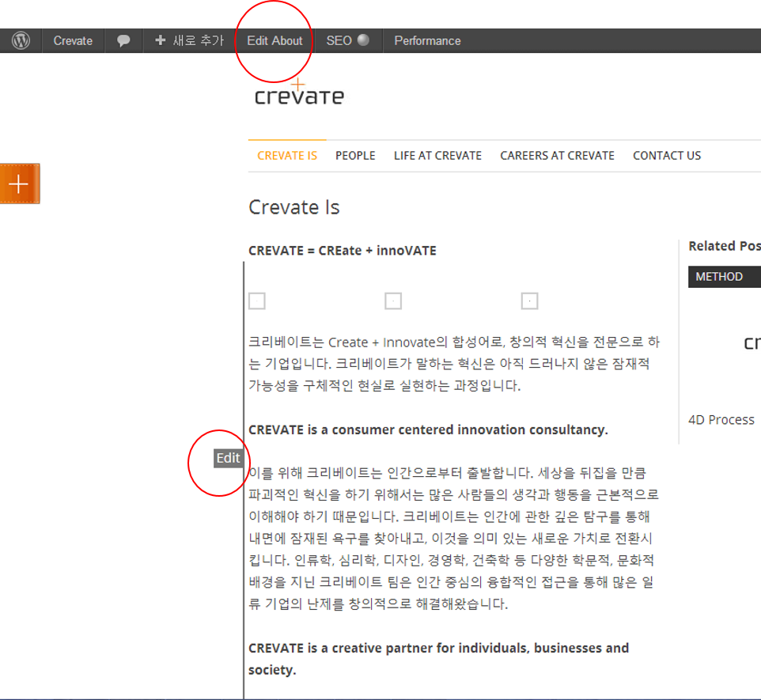Open the CAREERS AT CREVATE tab
The height and width of the screenshot is (700, 761).
point(557,156)
